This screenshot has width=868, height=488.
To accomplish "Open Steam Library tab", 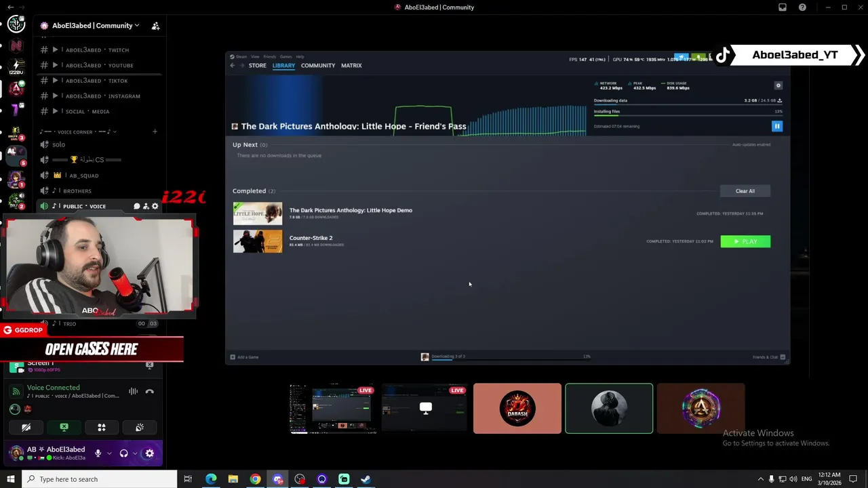I will [283, 66].
